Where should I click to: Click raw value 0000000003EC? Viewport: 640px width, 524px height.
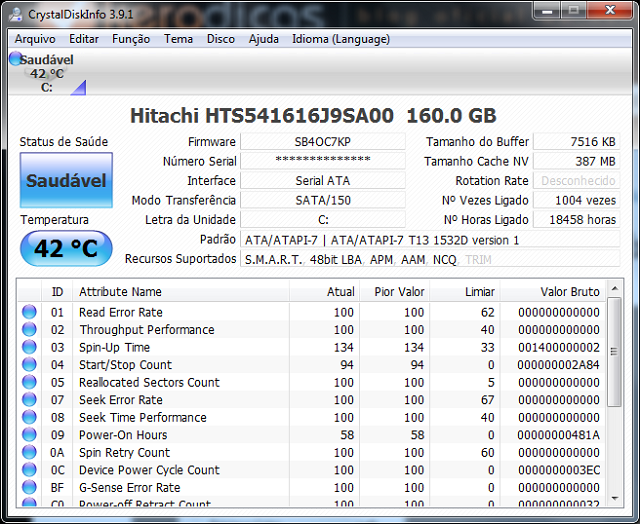point(559,470)
